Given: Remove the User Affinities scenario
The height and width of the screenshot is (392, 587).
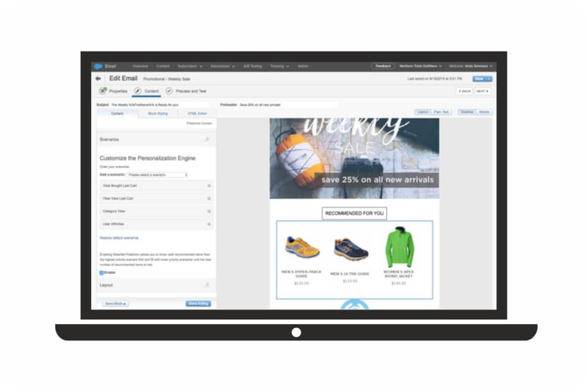Looking at the screenshot, I should 209,224.
